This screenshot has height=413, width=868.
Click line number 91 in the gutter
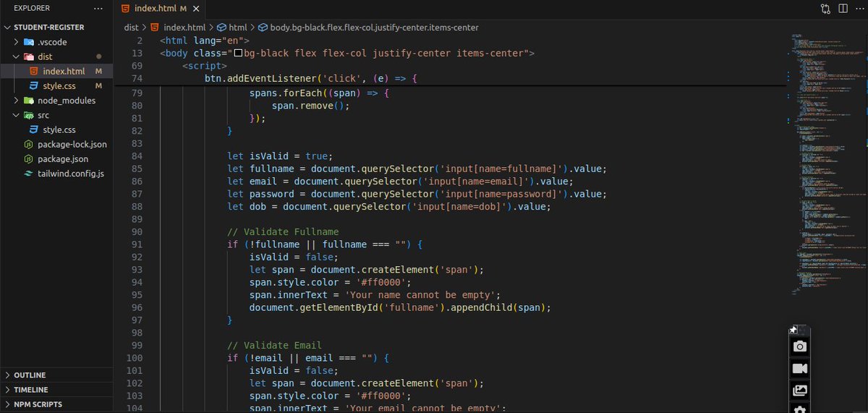tap(136, 244)
